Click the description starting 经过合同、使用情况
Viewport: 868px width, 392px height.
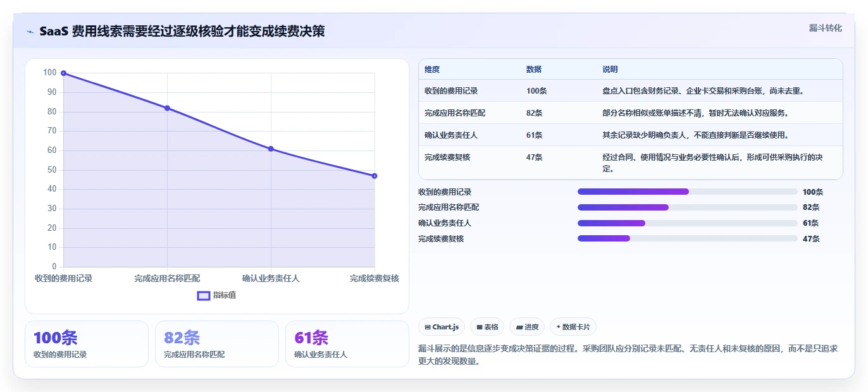(x=713, y=163)
